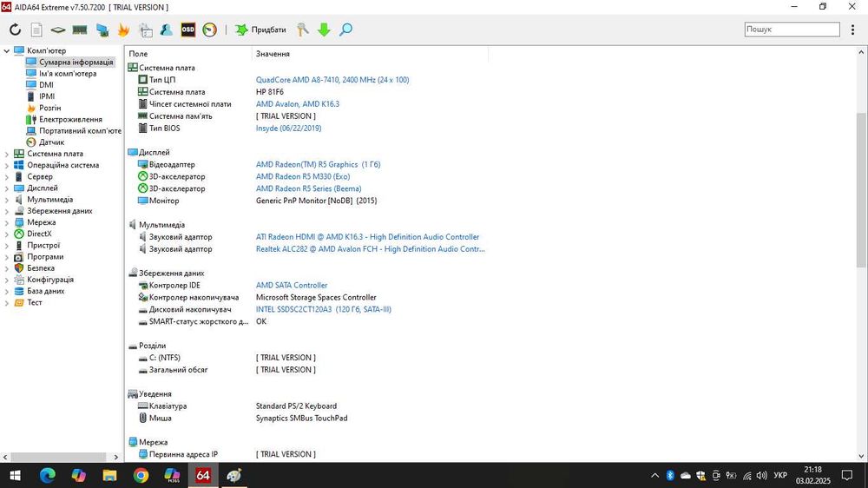Screen dimensions: 868x488
Task: Open Realtek ALC282 audio adapter link
Action: (371, 249)
